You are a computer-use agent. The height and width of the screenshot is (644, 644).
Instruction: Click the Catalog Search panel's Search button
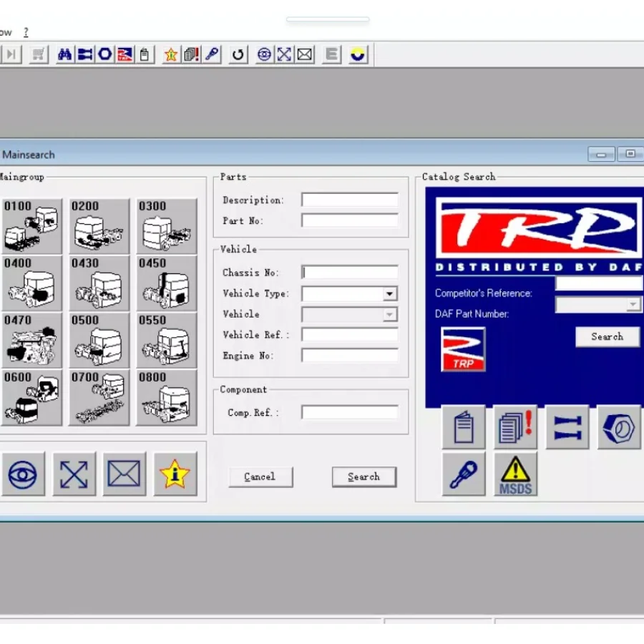click(x=608, y=337)
